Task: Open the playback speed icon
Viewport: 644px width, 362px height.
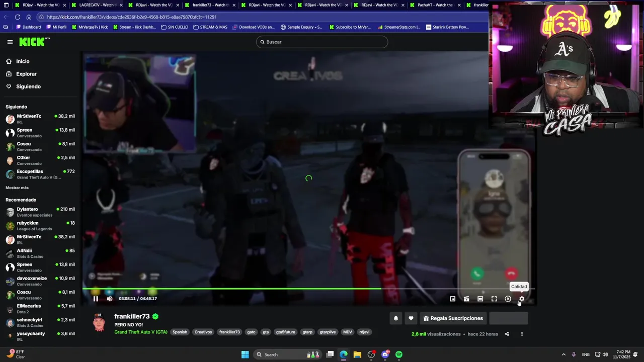Action: tap(508, 299)
